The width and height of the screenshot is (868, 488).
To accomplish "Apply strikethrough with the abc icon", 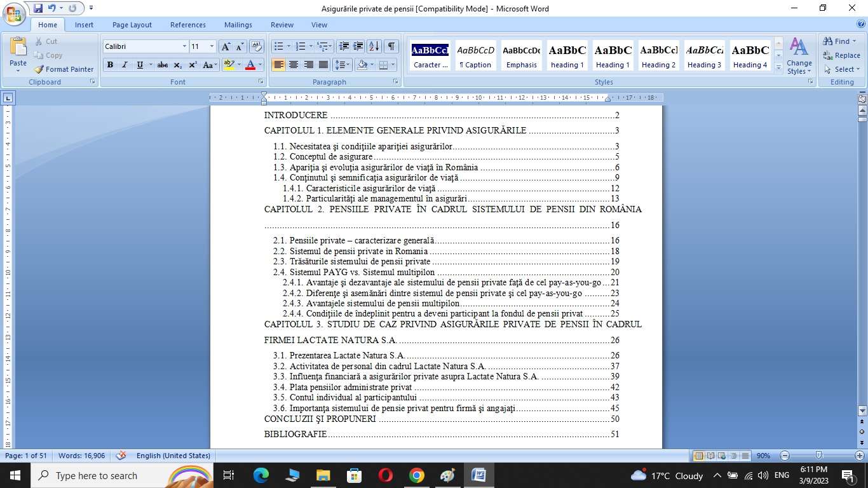I will click(163, 65).
